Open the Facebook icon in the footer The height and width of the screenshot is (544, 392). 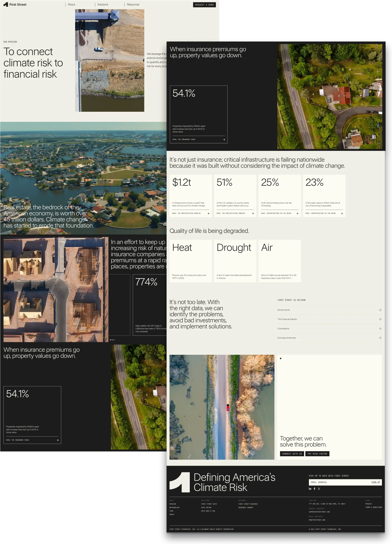[314, 489]
